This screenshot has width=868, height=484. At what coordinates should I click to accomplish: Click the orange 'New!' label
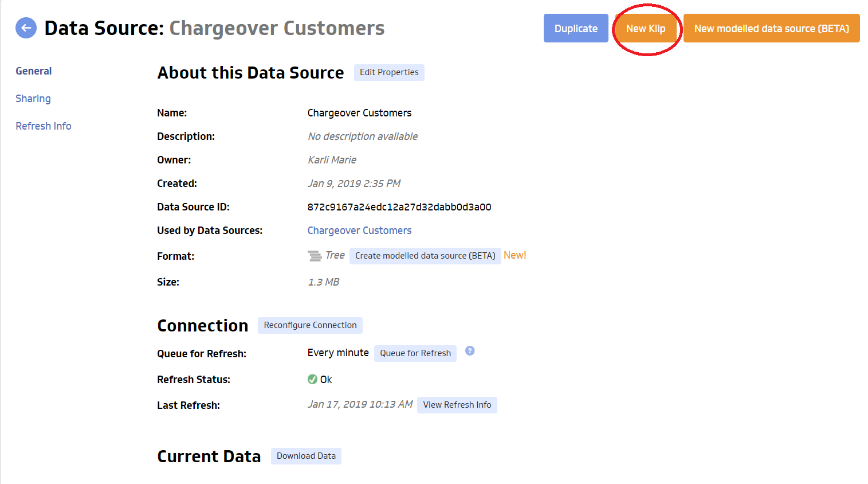click(x=515, y=255)
